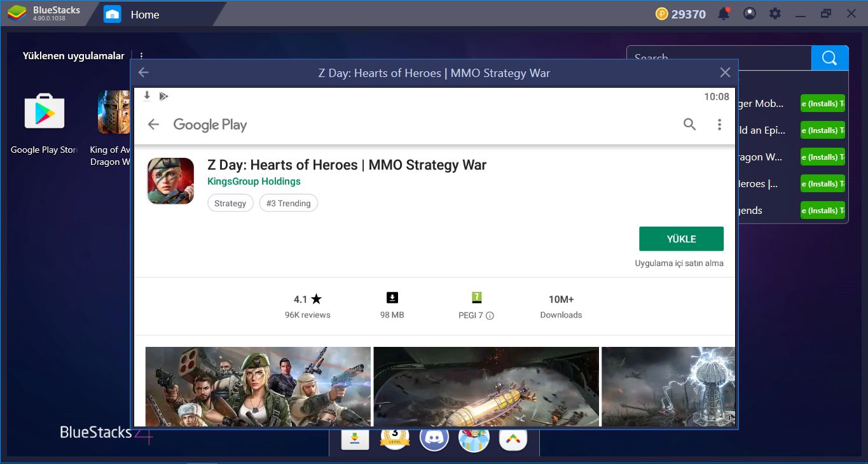Click the download status-bar icon in Android
Screen dimensions: 868x464
(x=147, y=96)
